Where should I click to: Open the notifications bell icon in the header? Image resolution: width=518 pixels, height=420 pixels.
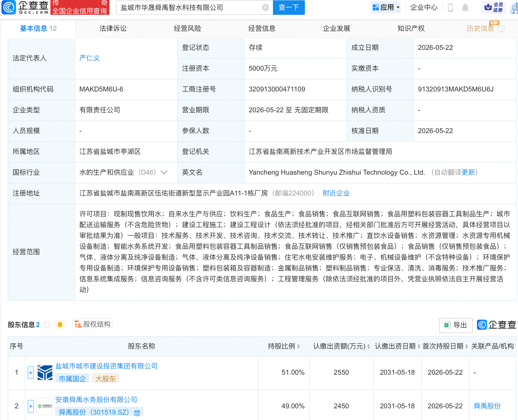465,8
